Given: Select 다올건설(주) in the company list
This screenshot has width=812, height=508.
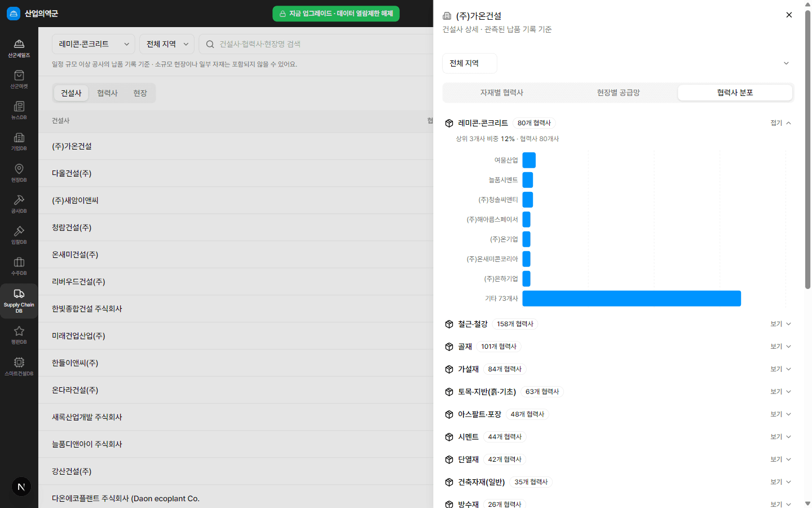Looking at the screenshot, I should [x=236, y=173].
